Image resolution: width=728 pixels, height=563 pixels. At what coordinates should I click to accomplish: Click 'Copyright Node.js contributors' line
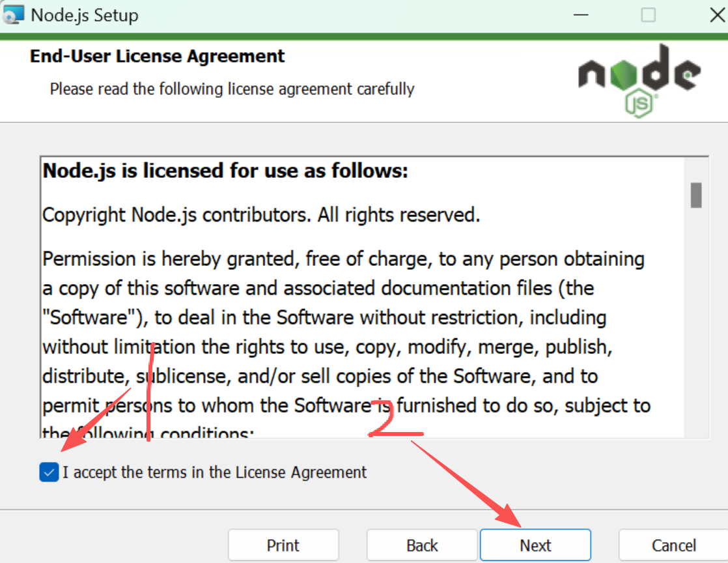point(261,215)
